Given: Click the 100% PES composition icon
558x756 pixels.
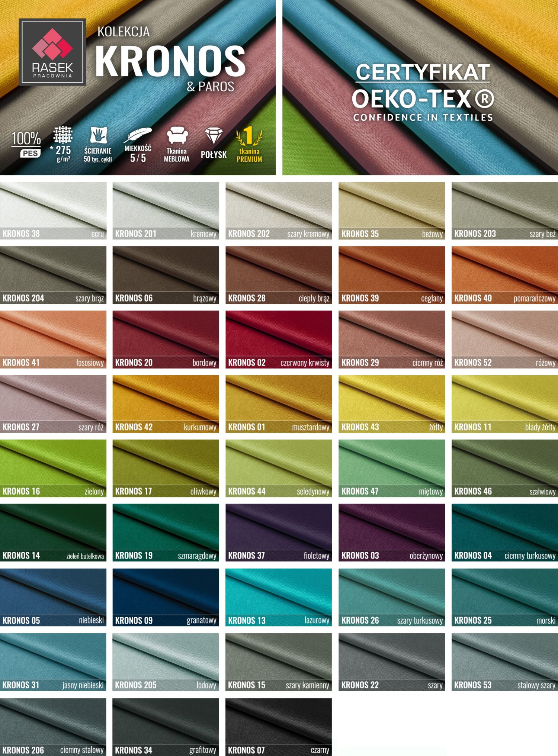Looking at the screenshot, I should point(26,145).
